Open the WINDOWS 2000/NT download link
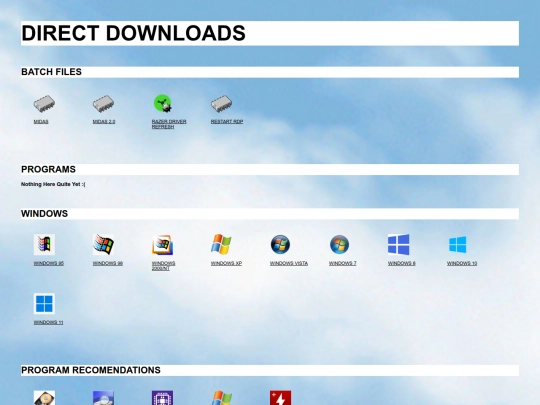The width and height of the screenshot is (540, 405). (x=163, y=266)
